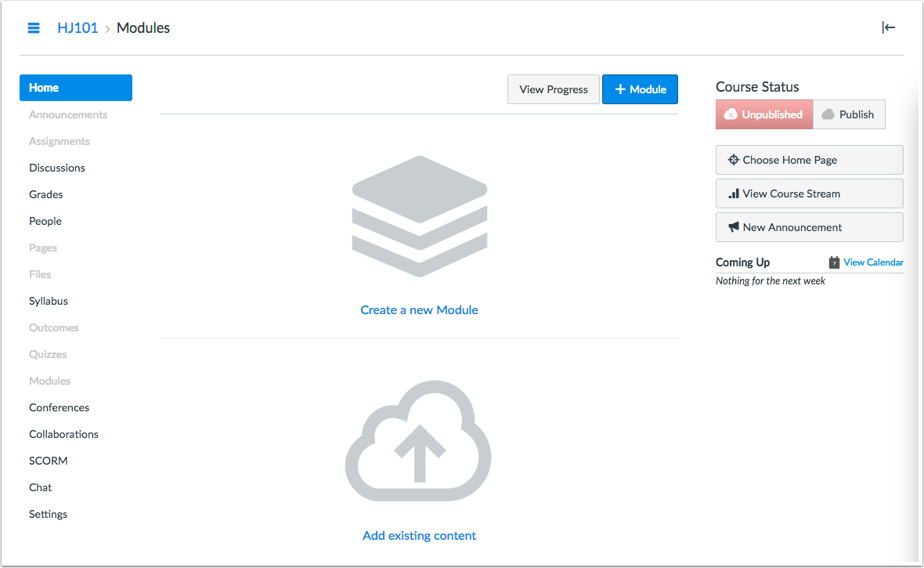Image resolution: width=924 pixels, height=568 pixels.
Task: Select Home in the course navigation
Action: [x=75, y=87]
